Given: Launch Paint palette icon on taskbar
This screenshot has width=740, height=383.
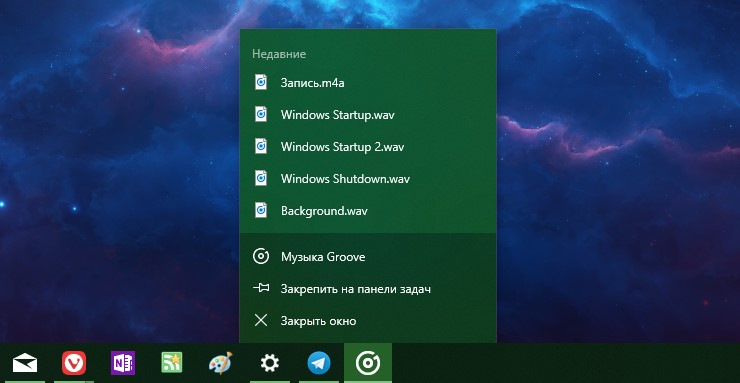Looking at the screenshot, I should [x=220, y=363].
